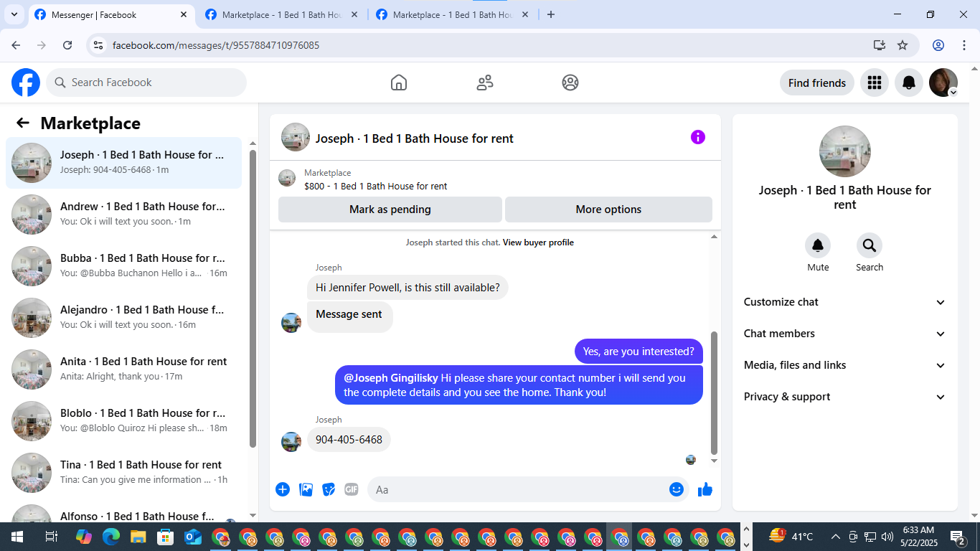Go to the Facebook Home feed icon

coord(399,83)
